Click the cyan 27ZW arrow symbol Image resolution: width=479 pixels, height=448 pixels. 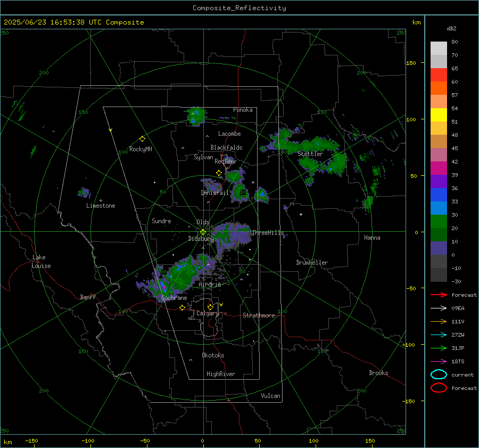tap(439, 335)
